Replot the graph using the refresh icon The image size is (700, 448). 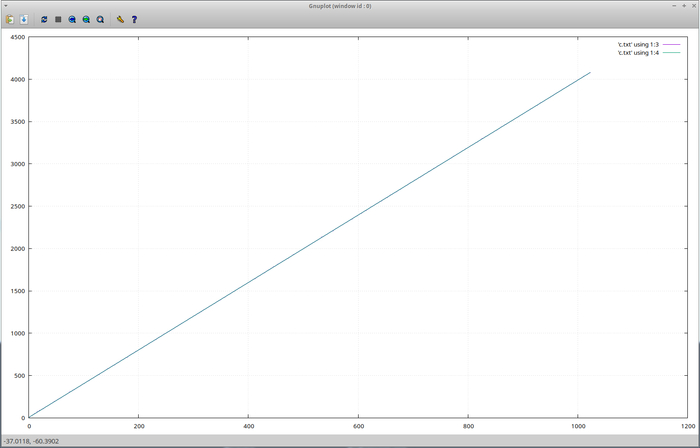tap(44, 19)
